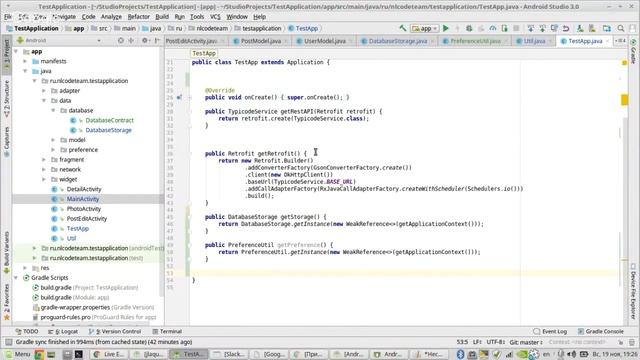This screenshot has height=360, width=640.
Task: Select DetailActivity class in tree
Action: 84,189
